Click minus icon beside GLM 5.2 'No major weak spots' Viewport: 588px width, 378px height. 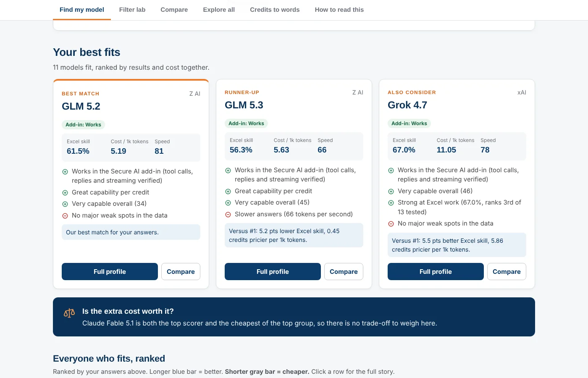pos(65,216)
